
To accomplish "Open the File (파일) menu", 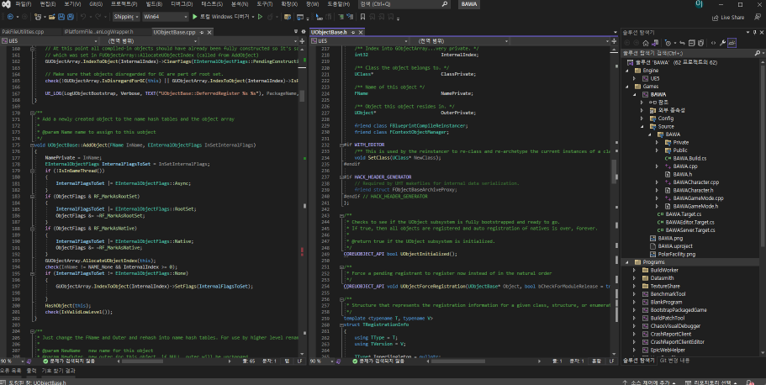I will 23,4.
